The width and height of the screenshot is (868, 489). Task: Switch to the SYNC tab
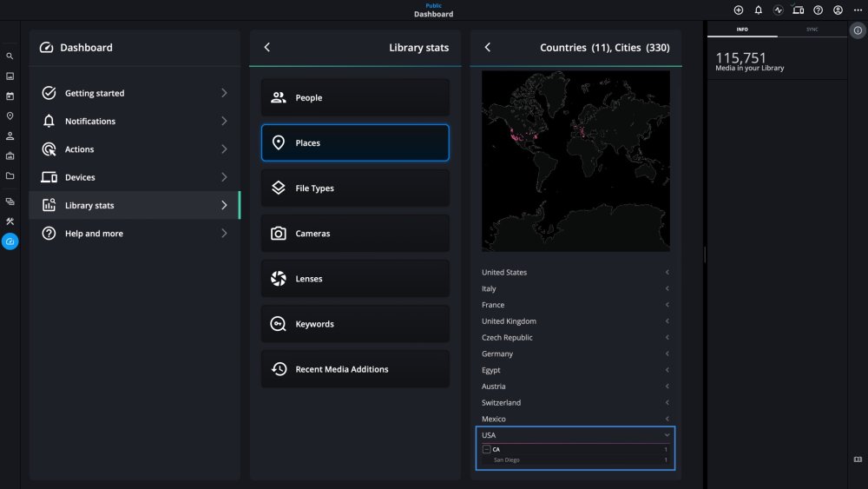click(812, 30)
